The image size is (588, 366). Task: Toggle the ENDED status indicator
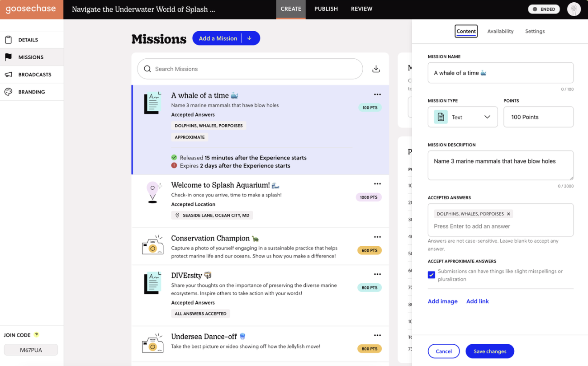pos(544,9)
